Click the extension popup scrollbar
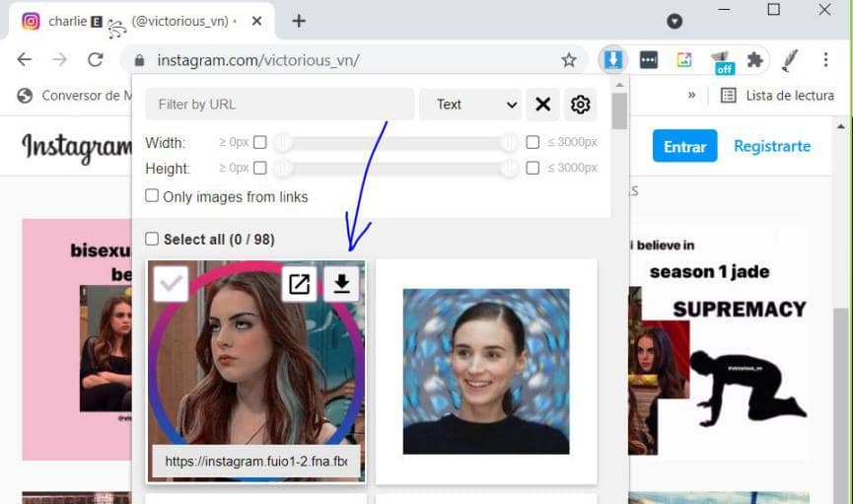Screen dimensions: 853x504 point(619,112)
